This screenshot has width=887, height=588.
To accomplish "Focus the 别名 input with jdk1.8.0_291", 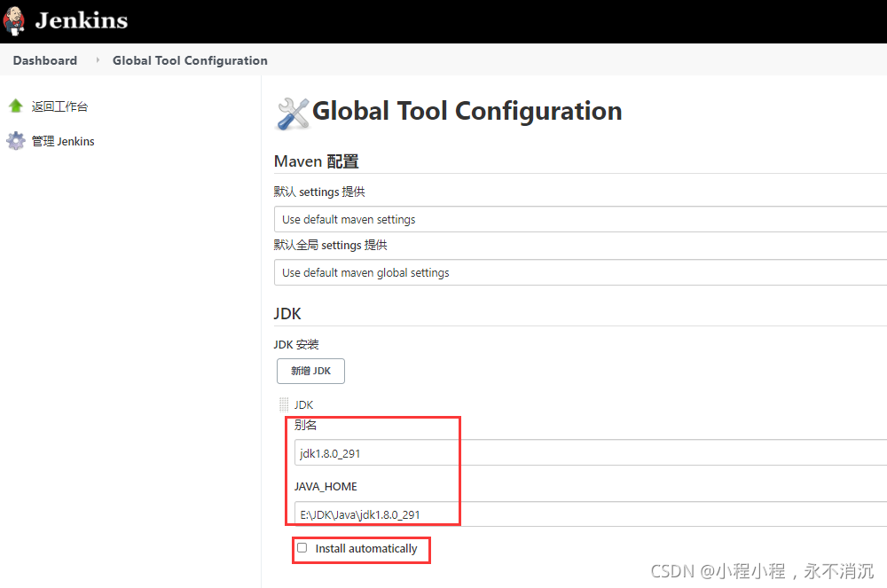I will click(591, 453).
